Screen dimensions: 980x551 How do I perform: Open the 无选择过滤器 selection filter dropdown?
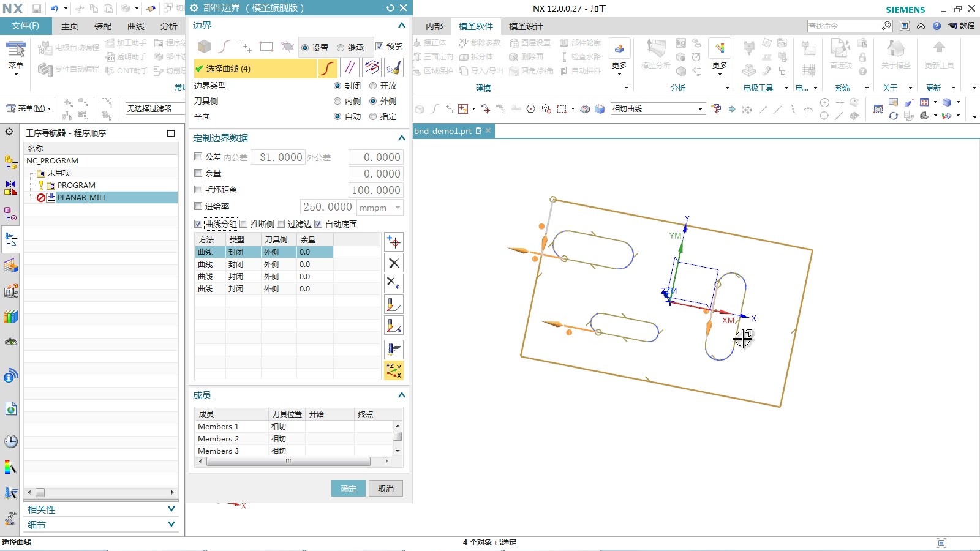[x=154, y=108]
